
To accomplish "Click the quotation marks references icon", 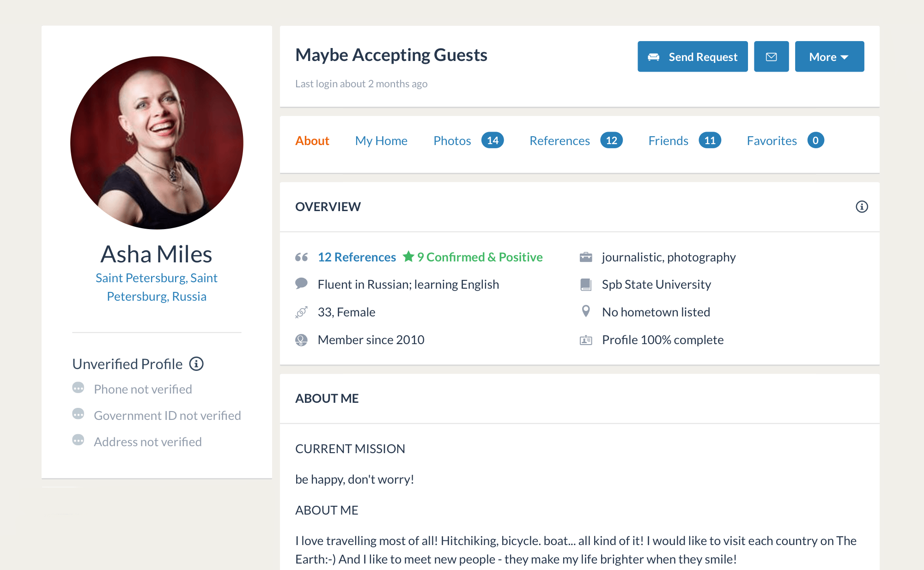I will click(x=302, y=257).
